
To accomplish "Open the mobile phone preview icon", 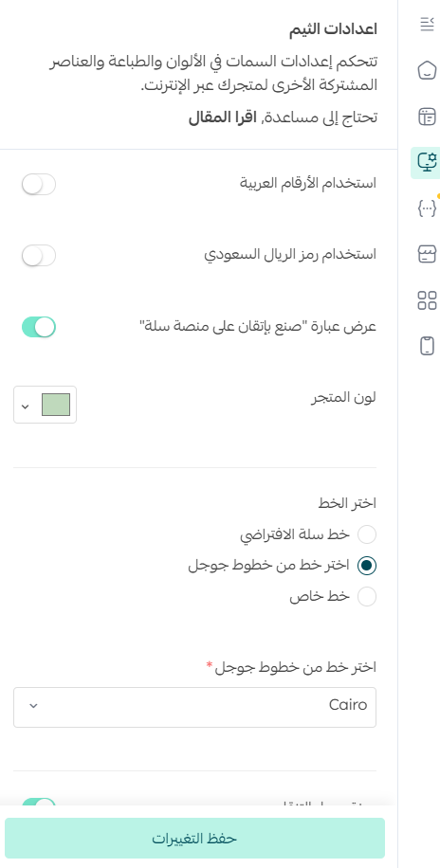I will pyautogui.click(x=427, y=346).
